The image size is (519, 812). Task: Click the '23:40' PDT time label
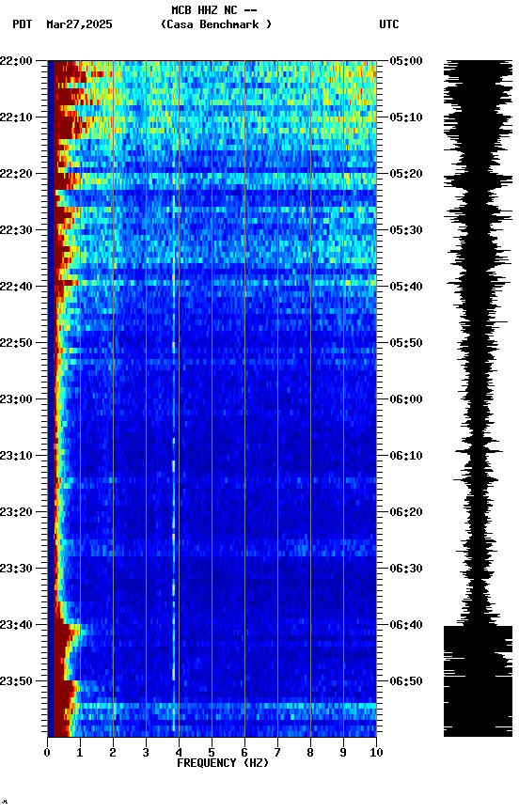click(16, 626)
